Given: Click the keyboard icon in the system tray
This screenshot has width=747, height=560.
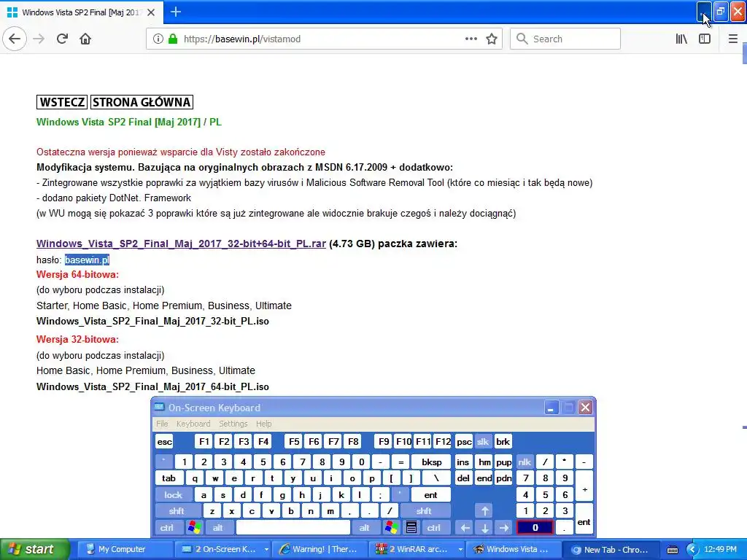Looking at the screenshot, I should (x=672, y=550).
